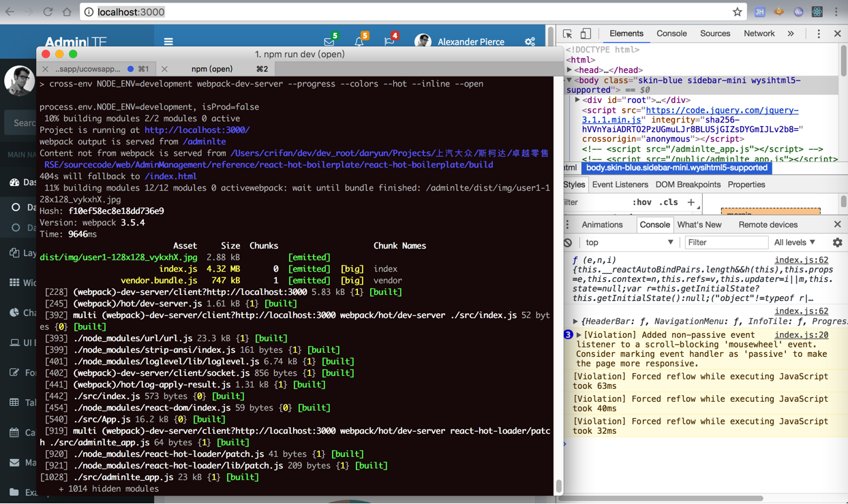Open the notifications bell icon
The width and height of the screenshot is (848, 504).
point(359,42)
